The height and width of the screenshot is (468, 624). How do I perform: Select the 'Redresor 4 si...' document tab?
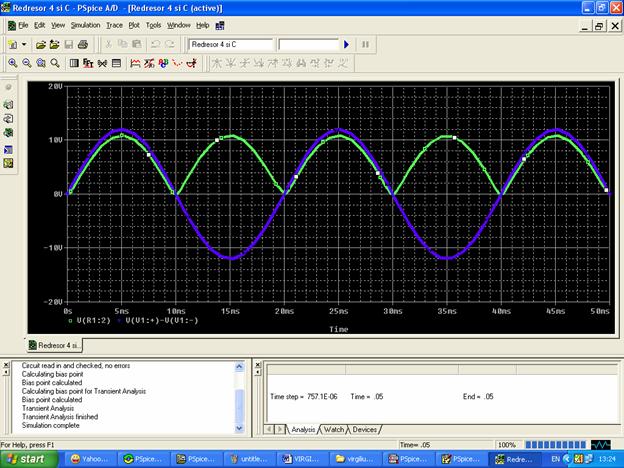coord(58,345)
